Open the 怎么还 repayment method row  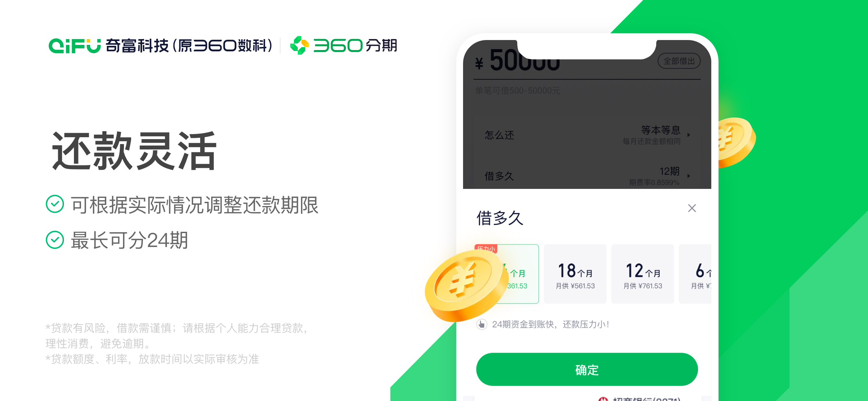click(x=587, y=135)
